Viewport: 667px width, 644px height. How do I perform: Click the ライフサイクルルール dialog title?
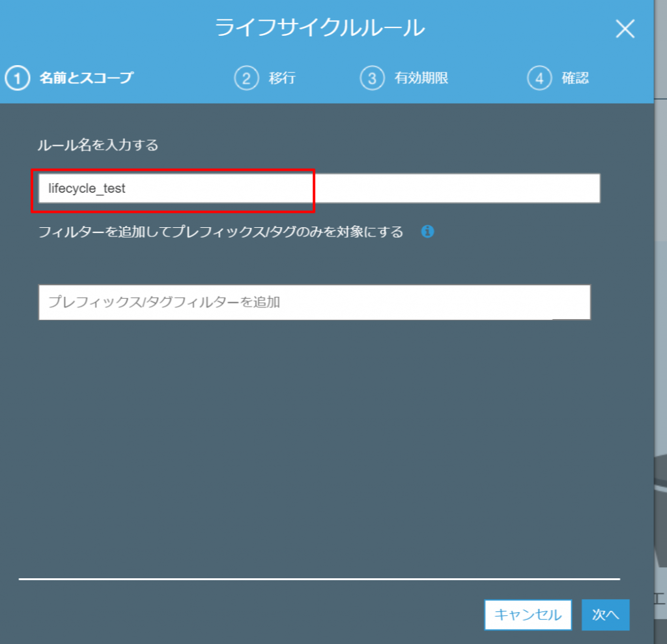320,28
